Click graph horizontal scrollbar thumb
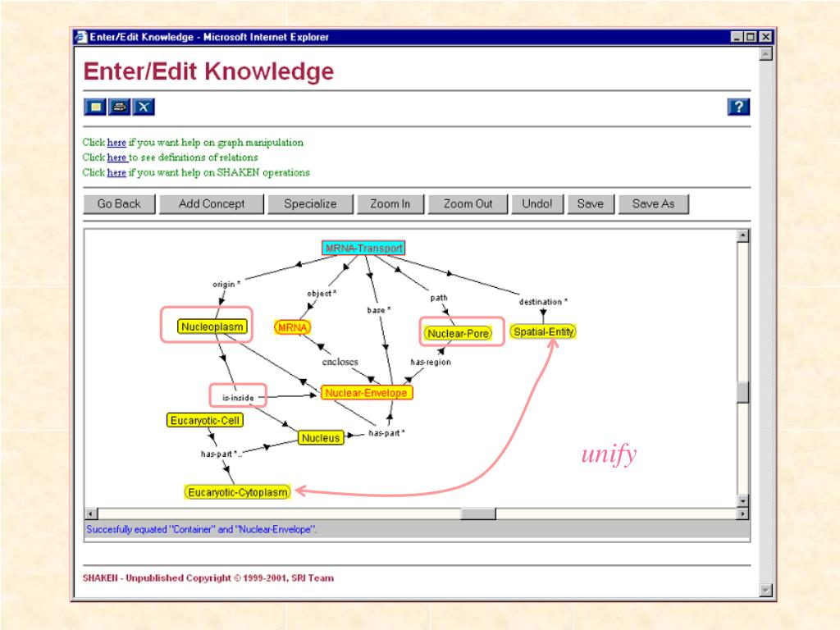The width and height of the screenshot is (840, 630). [x=478, y=514]
